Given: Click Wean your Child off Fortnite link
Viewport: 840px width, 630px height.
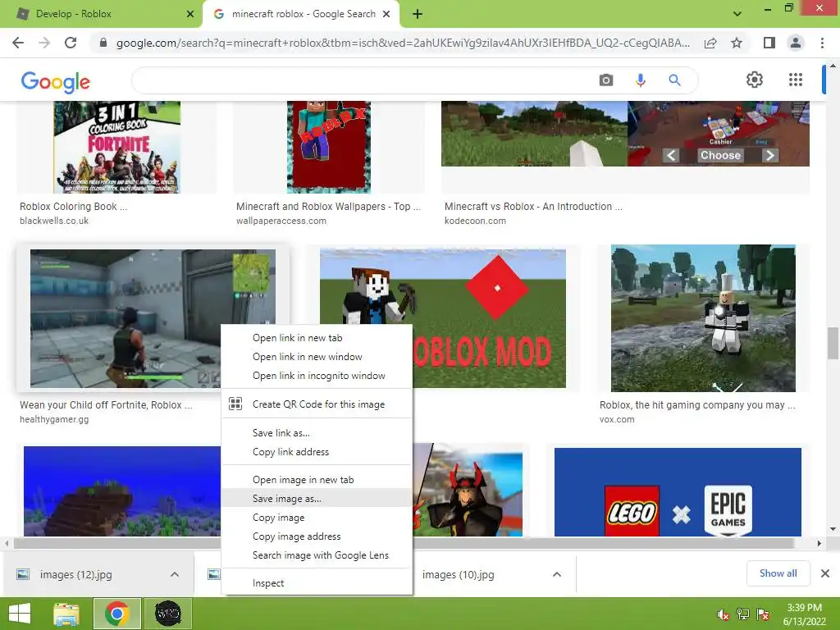Looking at the screenshot, I should tap(106, 405).
